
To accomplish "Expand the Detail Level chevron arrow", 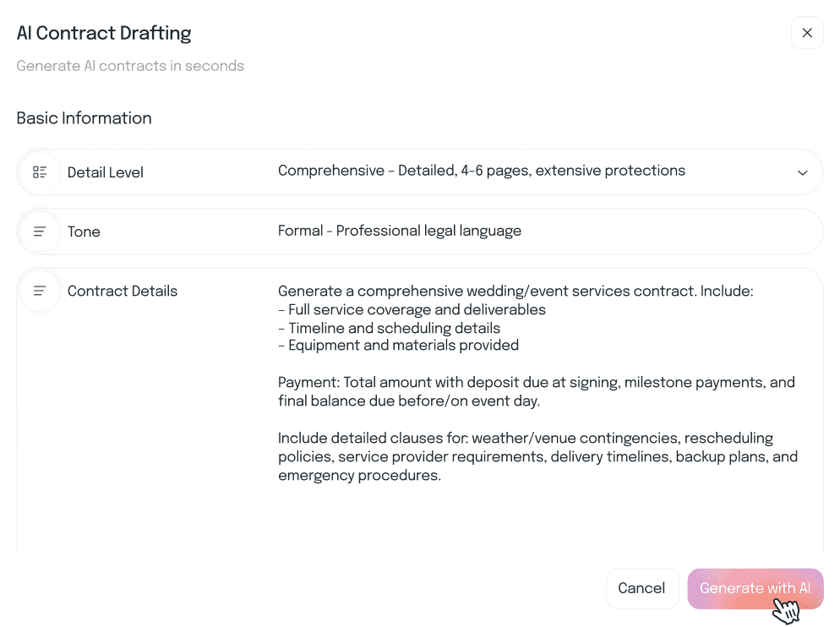I will pos(802,172).
